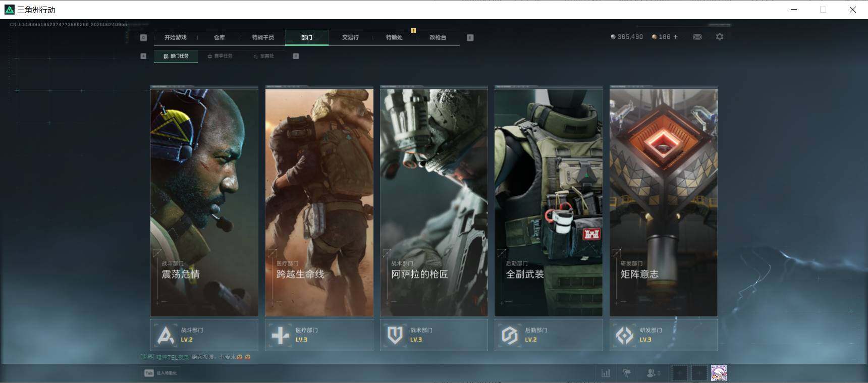Click the first empty squad slot plus
Screen dimensions: 868x383
(679, 373)
